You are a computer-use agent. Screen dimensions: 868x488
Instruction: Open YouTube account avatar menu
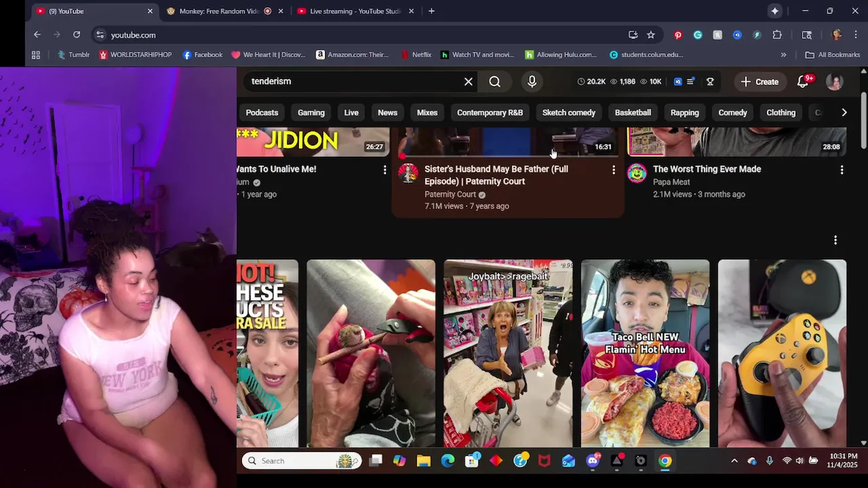tap(834, 81)
